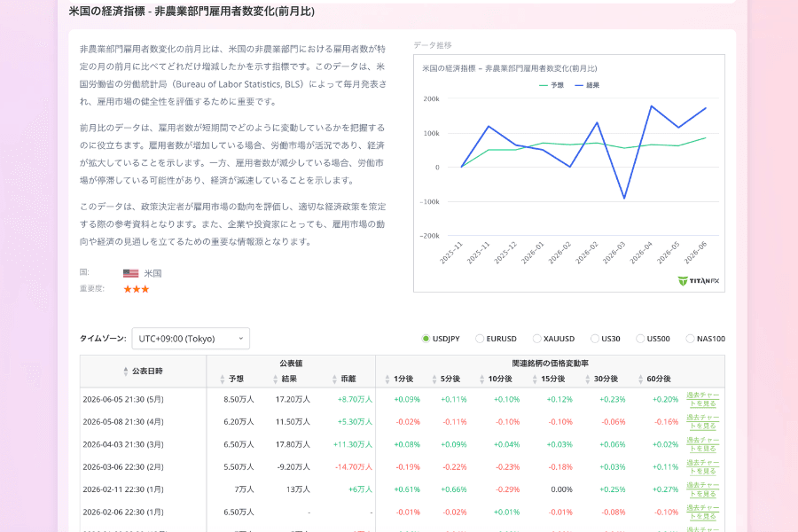Open past chart link for 2026-04-03 row
798x532 pixels.
(703, 444)
